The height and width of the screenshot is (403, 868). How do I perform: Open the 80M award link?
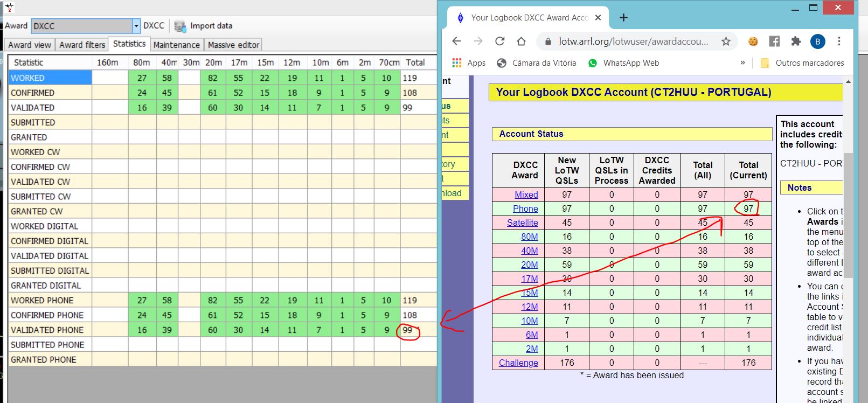point(530,237)
